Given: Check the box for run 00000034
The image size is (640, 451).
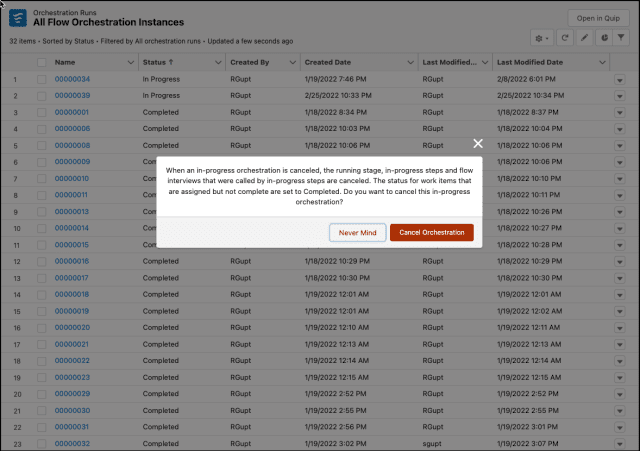Looking at the screenshot, I should pyautogui.click(x=41, y=79).
